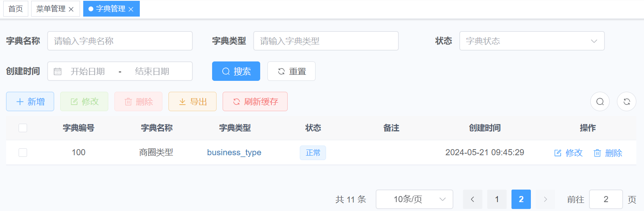This screenshot has width=644, height=211.
Task: Go to previous page arrow
Action: tap(472, 199)
